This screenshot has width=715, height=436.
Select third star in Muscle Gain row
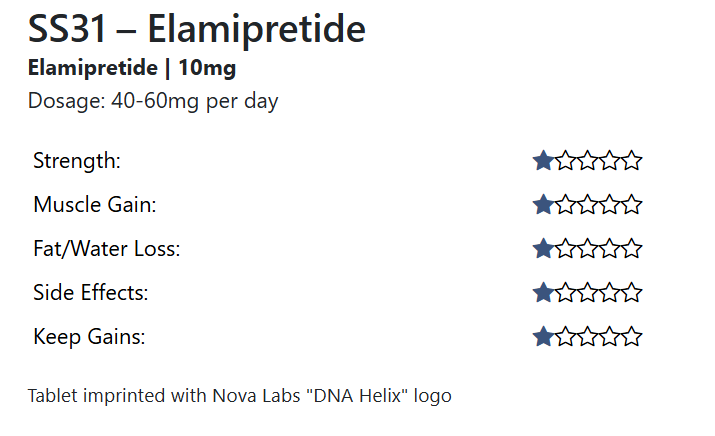[588, 204]
